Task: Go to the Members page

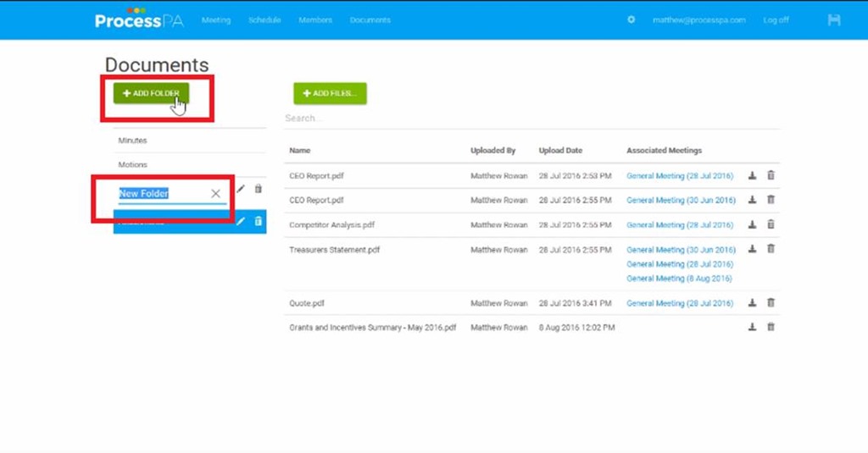Action: (x=315, y=20)
